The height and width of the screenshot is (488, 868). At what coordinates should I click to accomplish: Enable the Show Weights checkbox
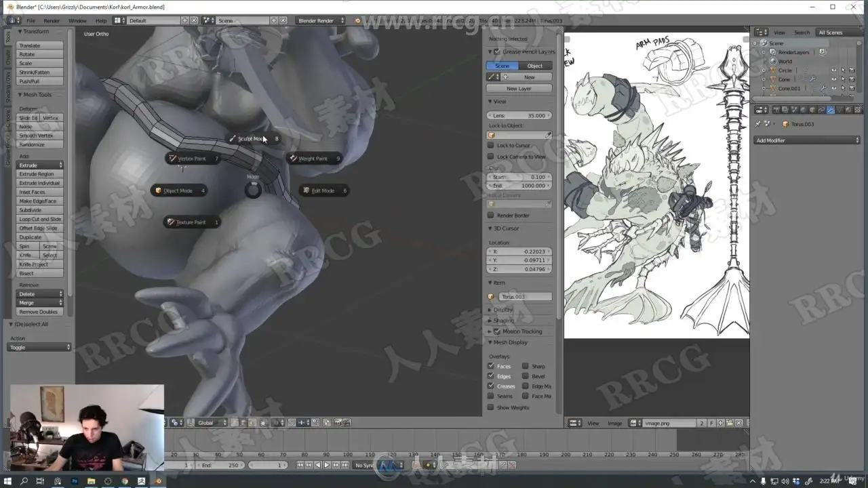point(491,407)
